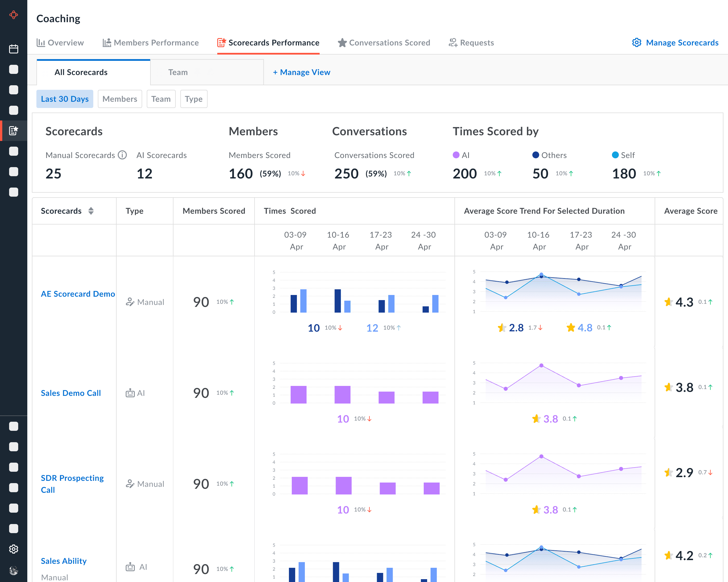Select the coaching scorecard sidebar icon
The width and height of the screenshot is (728, 582).
pos(13,130)
